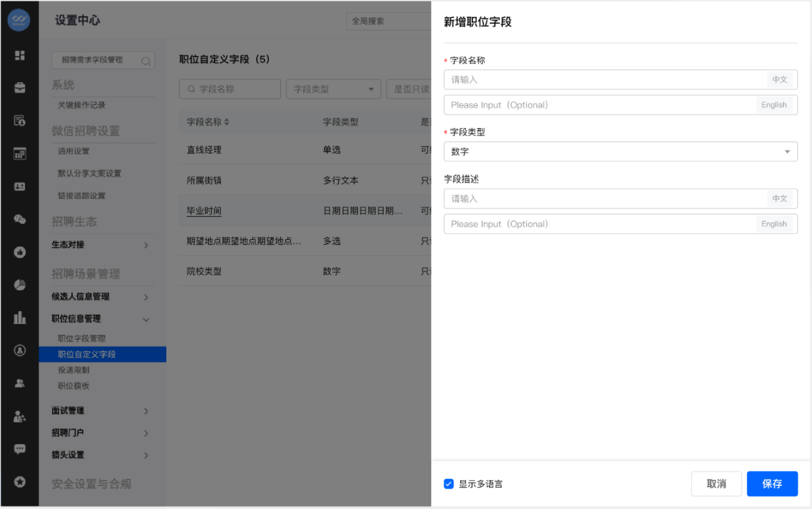Focus the 字段名称 English optional input
The image size is (812, 509).
[621, 105]
